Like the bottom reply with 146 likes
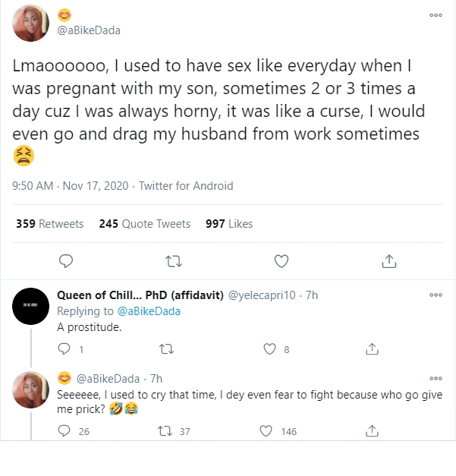 pyautogui.click(x=266, y=431)
